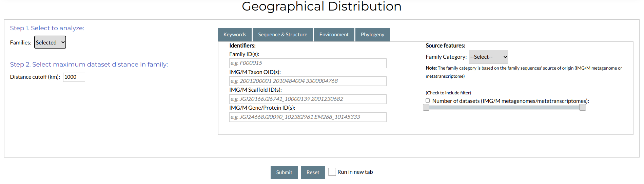Viewport: 644px width, 184px height.
Task: Open the Phylogeny tab
Action: click(x=372, y=35)
